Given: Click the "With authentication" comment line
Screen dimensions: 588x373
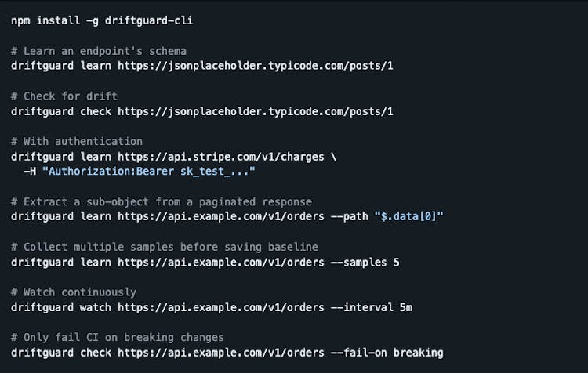Looking at the screenshot, I should point(77,142).
